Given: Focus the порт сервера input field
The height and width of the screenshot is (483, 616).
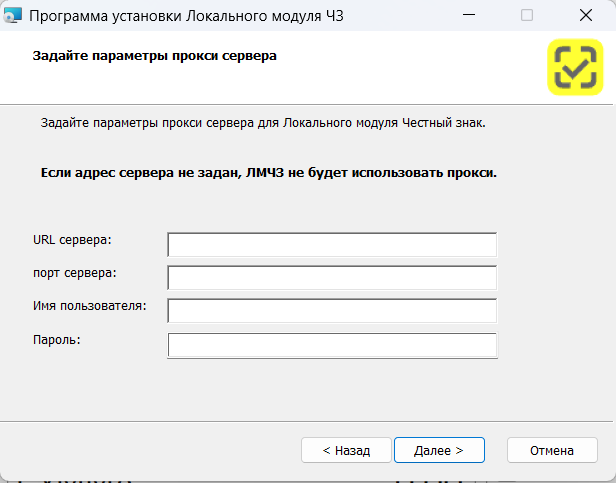Looking at the screenshot, I should (332, 277).
